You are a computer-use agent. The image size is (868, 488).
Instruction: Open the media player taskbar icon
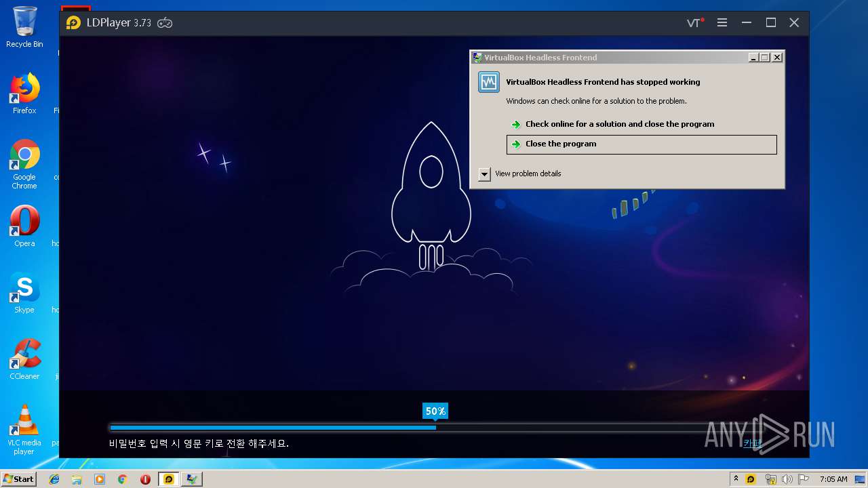100,479
